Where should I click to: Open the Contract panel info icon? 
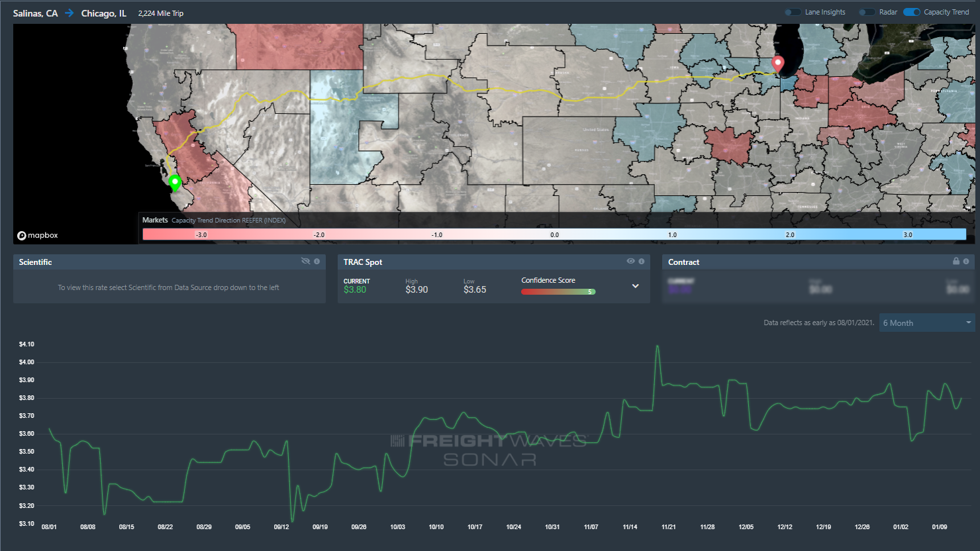[x=966, y=262]
